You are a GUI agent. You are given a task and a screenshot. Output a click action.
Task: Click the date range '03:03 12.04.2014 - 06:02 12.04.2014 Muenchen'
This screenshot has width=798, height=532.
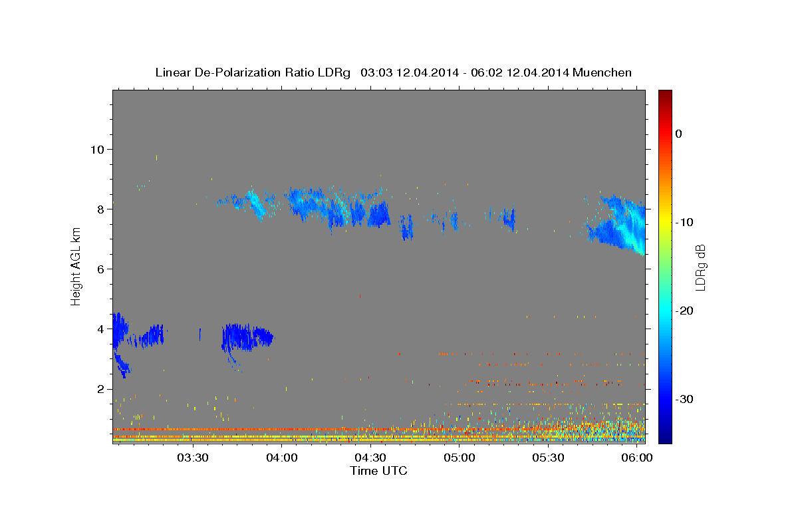pos(496,72)
